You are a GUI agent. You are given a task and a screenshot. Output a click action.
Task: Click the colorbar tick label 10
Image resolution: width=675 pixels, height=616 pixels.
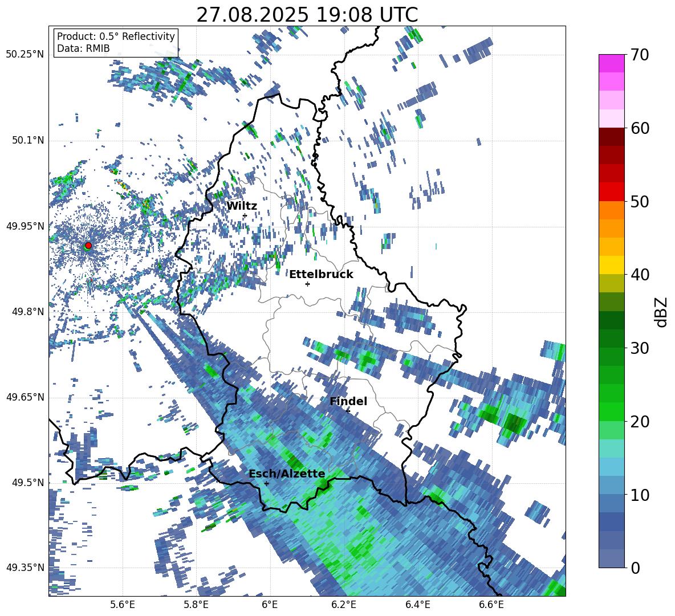click(640, 495)
